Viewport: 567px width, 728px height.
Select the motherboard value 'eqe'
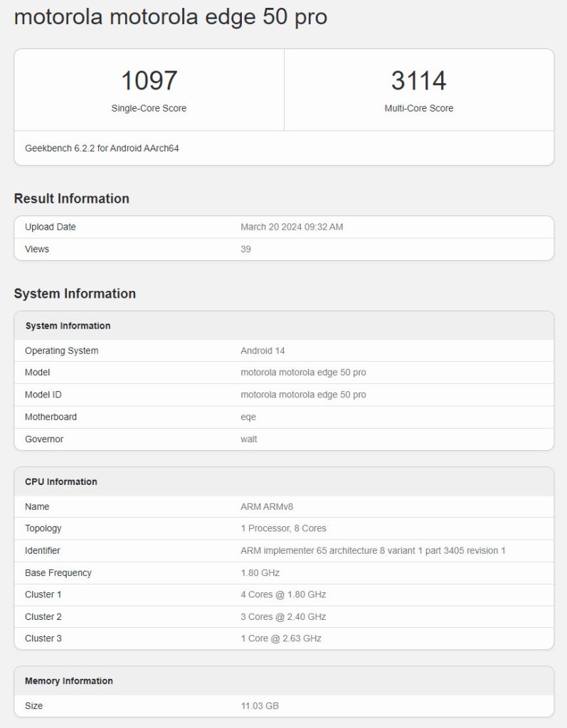pos(248,417)
